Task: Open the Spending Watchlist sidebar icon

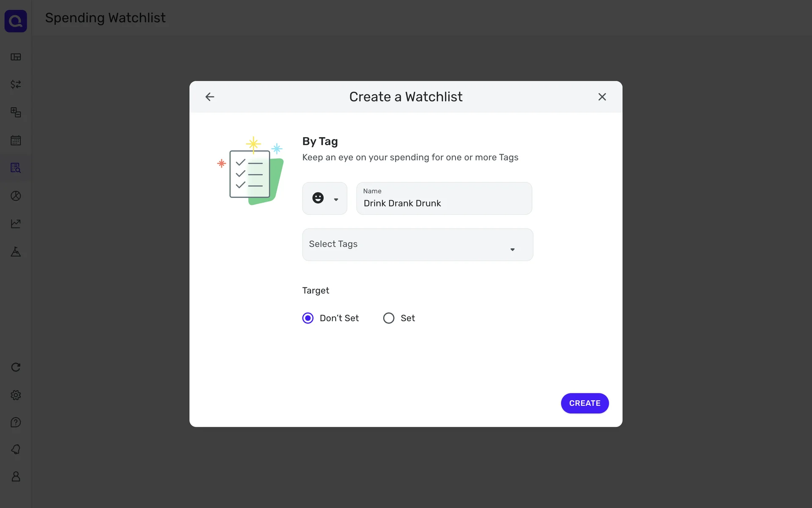Action: point(16,168)
